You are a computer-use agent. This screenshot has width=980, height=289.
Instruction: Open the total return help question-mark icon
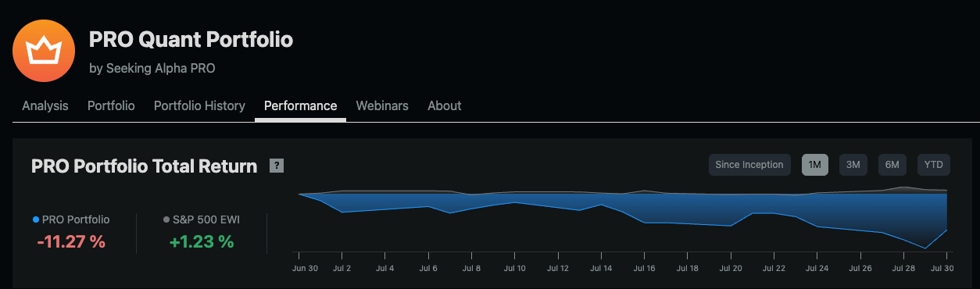[x=276, y=166]
